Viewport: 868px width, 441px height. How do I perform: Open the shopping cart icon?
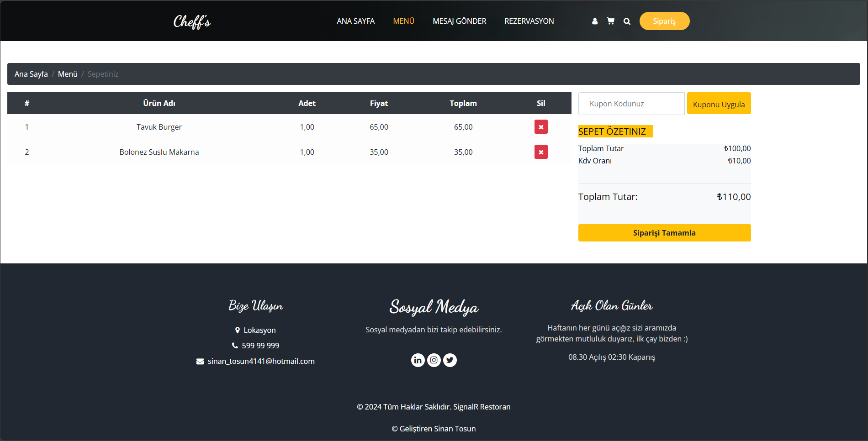pos(610,21)
